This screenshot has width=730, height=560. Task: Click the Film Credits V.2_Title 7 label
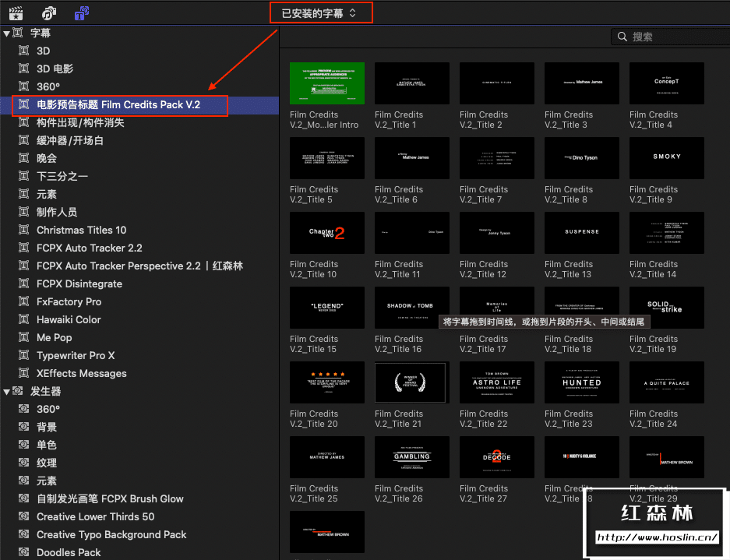pyautogui.click(x=484, y=195)
